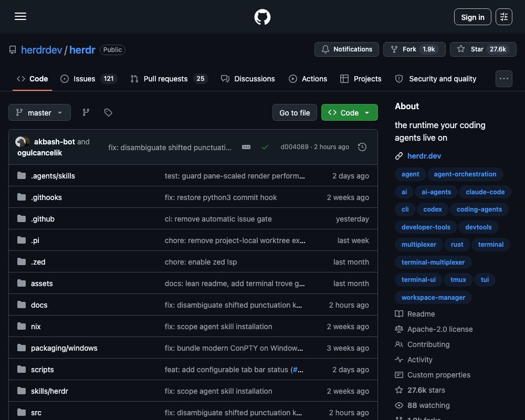
Task: Click the akbash-bot author link
Action: click(54, 142)
